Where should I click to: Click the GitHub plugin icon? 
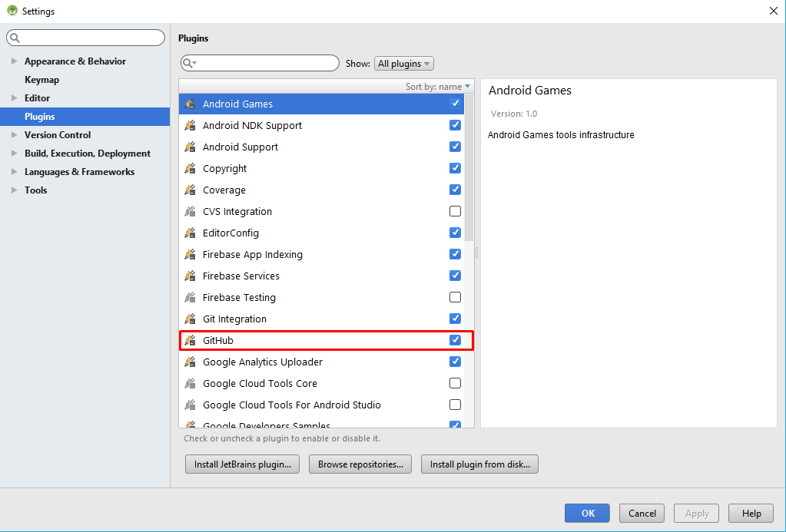click(x=190, y=340)
